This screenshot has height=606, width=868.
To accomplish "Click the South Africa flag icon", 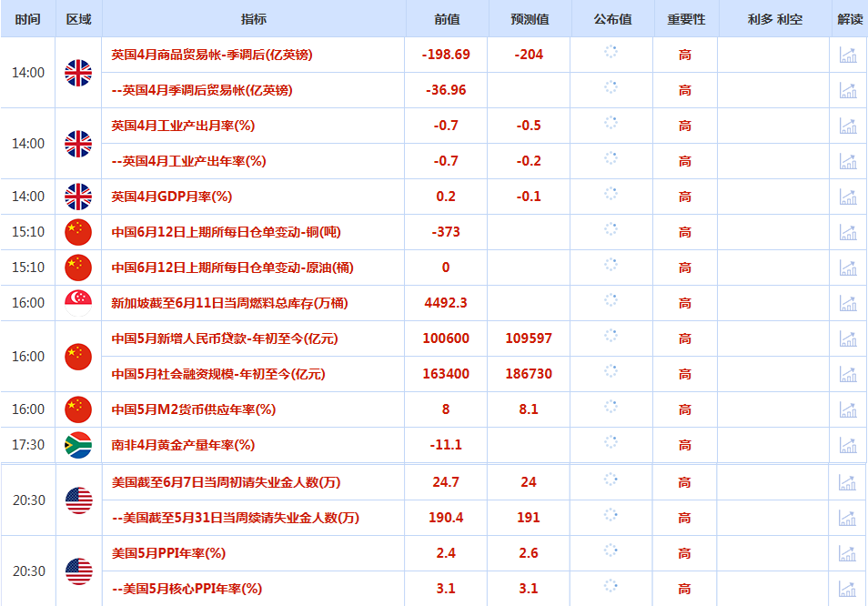I will (x=78, y=444).
